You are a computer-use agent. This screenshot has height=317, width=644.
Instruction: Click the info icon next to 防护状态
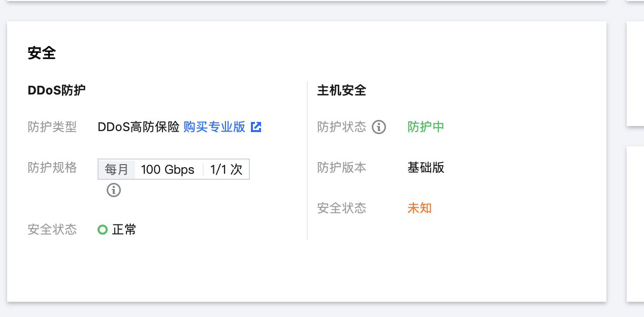coord(379,127)
